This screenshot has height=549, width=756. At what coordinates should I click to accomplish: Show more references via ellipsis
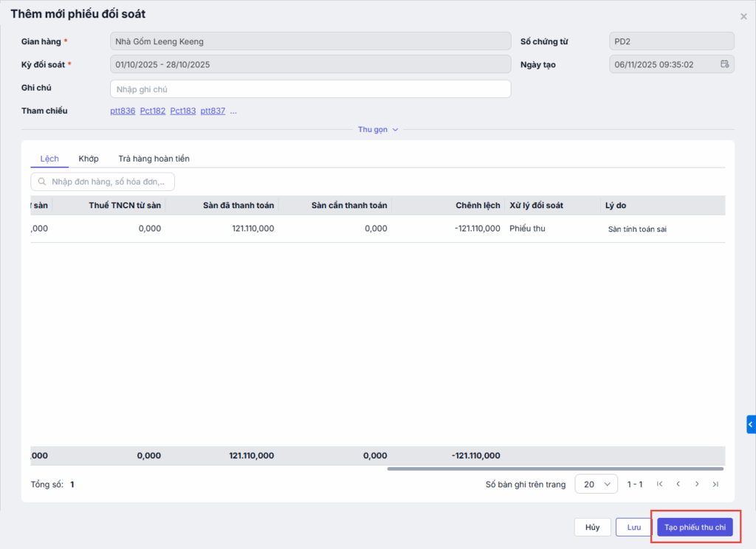233,111
